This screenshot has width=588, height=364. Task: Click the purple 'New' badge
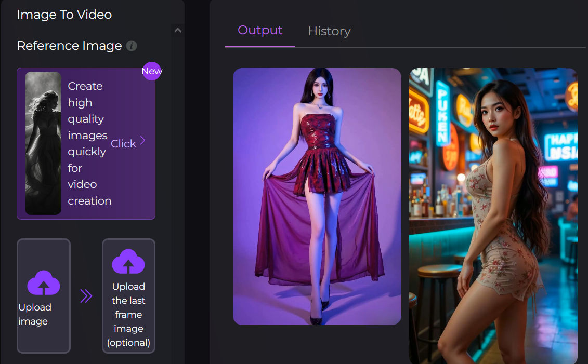(152, 71)
